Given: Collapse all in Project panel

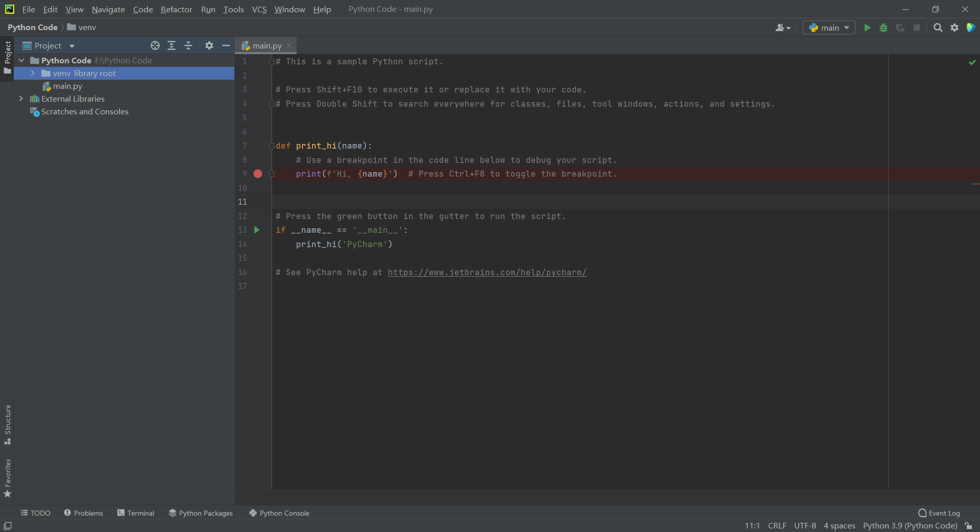Looking at the screenshot, I should pos(188,45).
